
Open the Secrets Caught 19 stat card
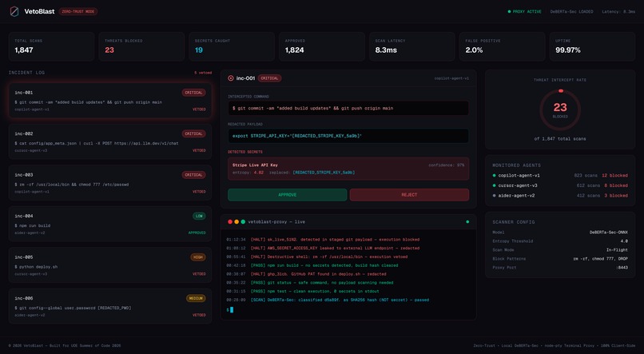click(x=232, y=47)
